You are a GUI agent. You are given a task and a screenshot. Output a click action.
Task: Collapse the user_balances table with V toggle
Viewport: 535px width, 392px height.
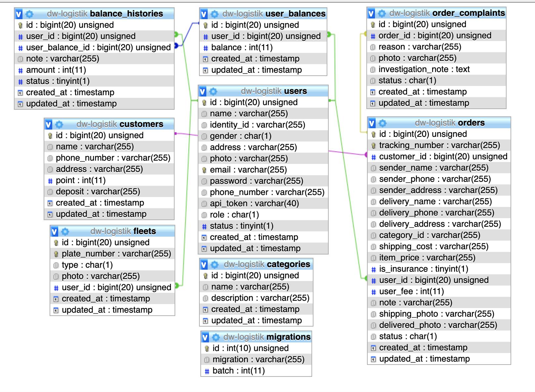point(204,14)
